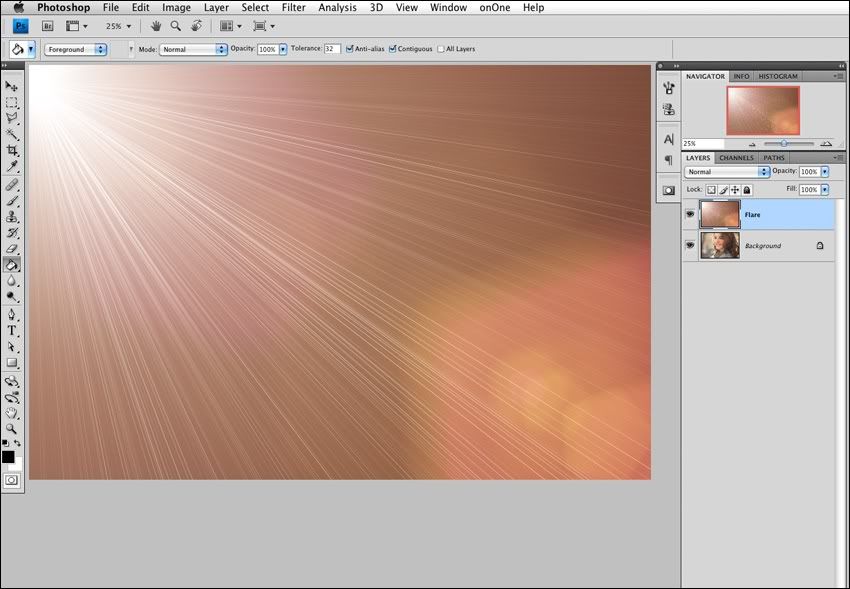Click the Hand icon in the application bar
This screenshot has height=589, width=850.
point(156,25)
